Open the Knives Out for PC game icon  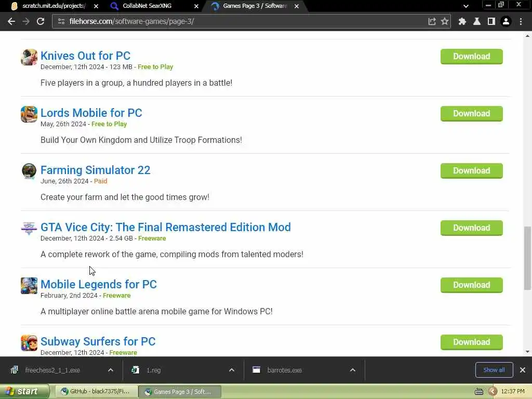29,57
